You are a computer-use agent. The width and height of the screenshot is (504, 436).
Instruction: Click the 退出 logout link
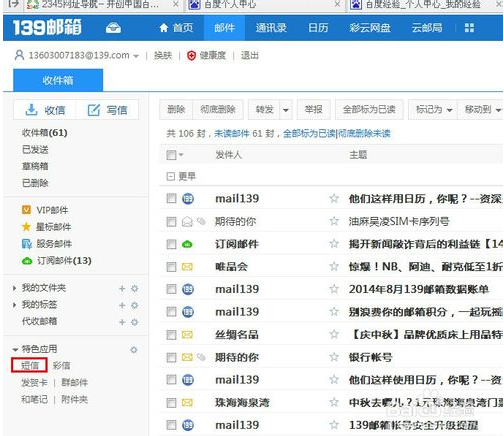point(250,55)
